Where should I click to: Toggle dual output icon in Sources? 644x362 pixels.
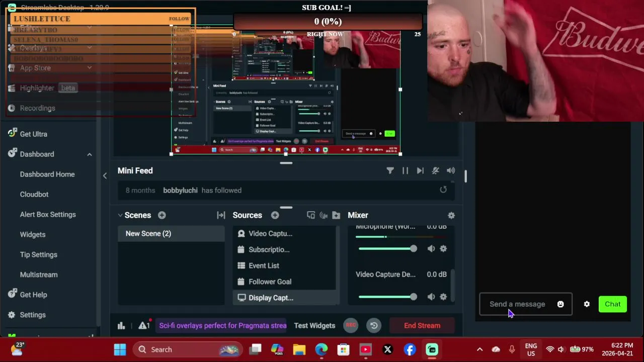[x=311, y=215]
